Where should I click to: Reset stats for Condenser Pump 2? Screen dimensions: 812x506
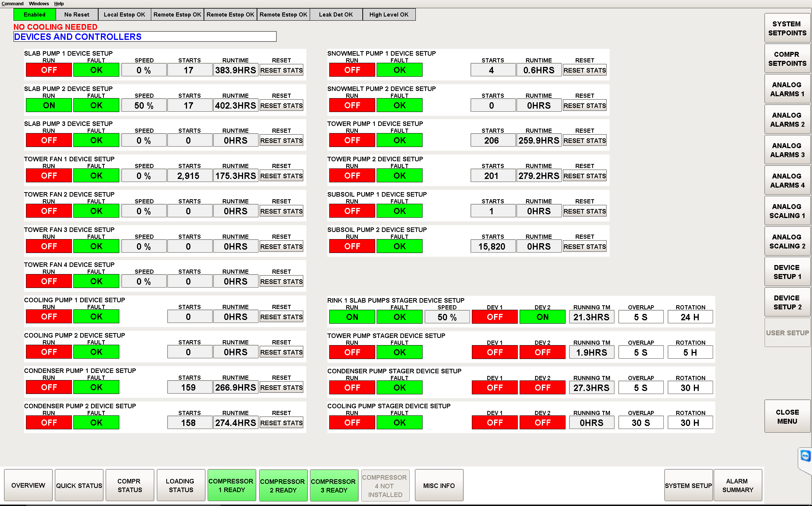pyautogui.click(x=281, y=422)
